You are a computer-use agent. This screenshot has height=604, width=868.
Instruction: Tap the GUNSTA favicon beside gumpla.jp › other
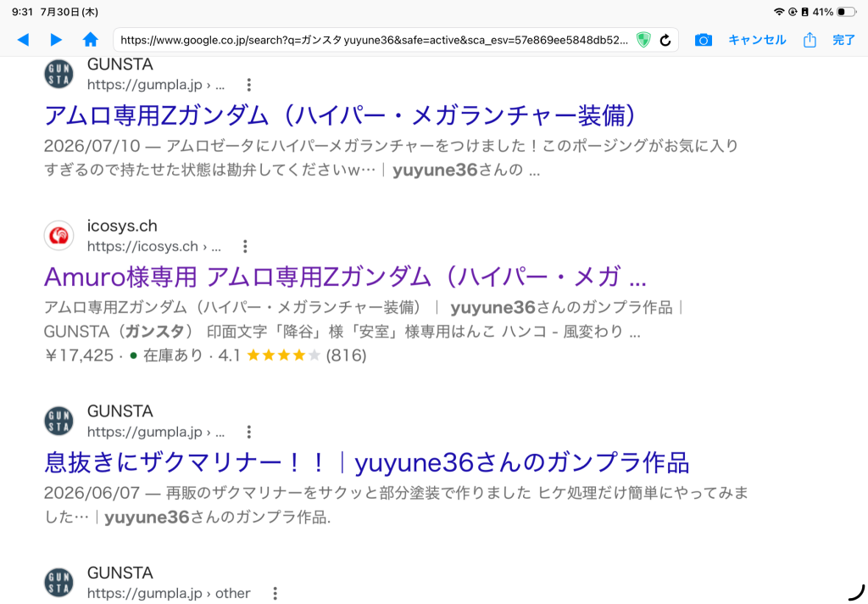click(58, 583)
